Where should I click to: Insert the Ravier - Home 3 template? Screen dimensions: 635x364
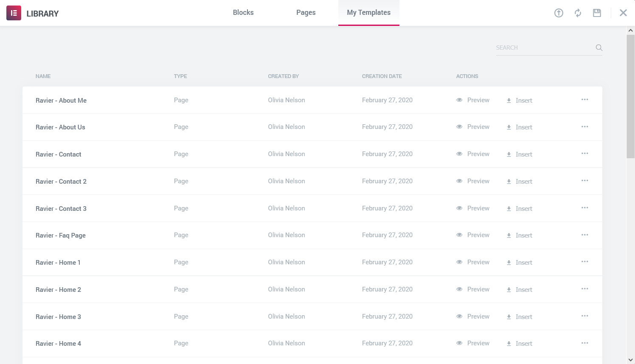pyautogui.click(x=520, y=317)
